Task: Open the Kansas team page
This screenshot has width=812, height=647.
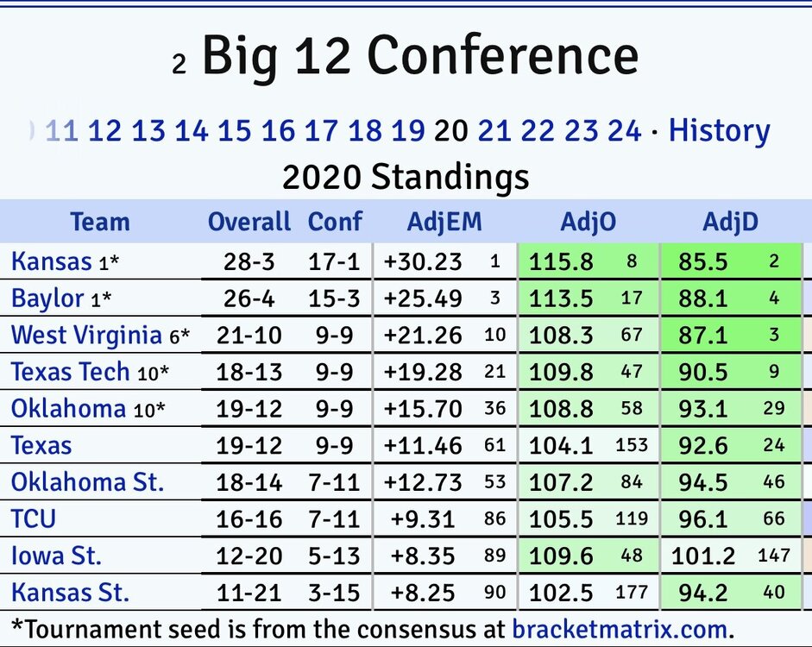Action: (x=51, y=261)
